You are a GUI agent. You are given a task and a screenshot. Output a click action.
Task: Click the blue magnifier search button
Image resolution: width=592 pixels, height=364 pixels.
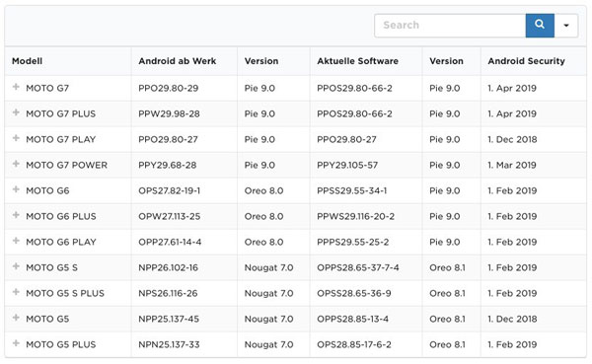tap(540, 26)
